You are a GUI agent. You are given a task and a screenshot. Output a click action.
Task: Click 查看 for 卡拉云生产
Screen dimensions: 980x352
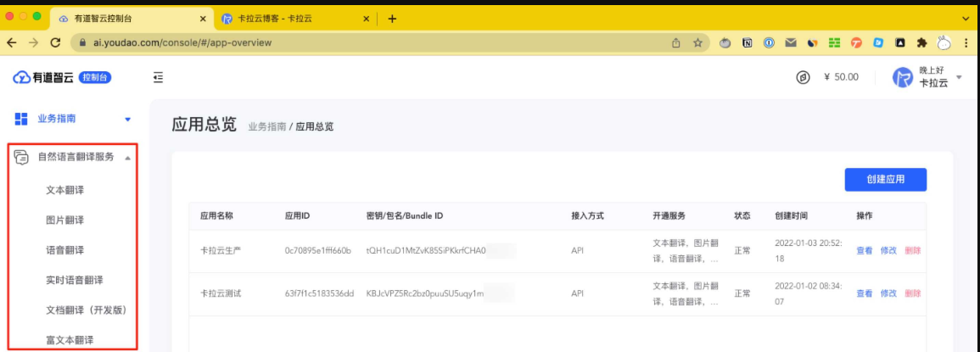[865, 250]
